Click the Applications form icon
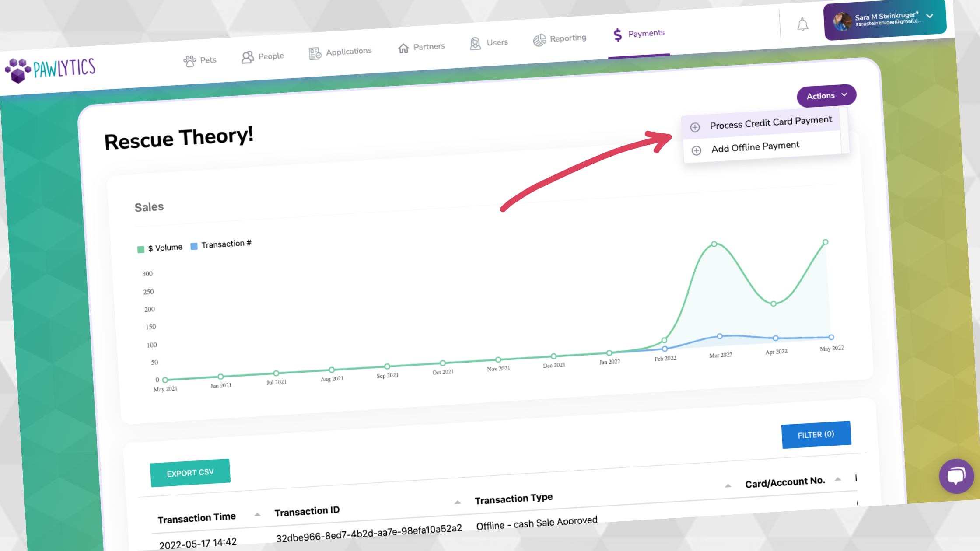 [315, 53]
